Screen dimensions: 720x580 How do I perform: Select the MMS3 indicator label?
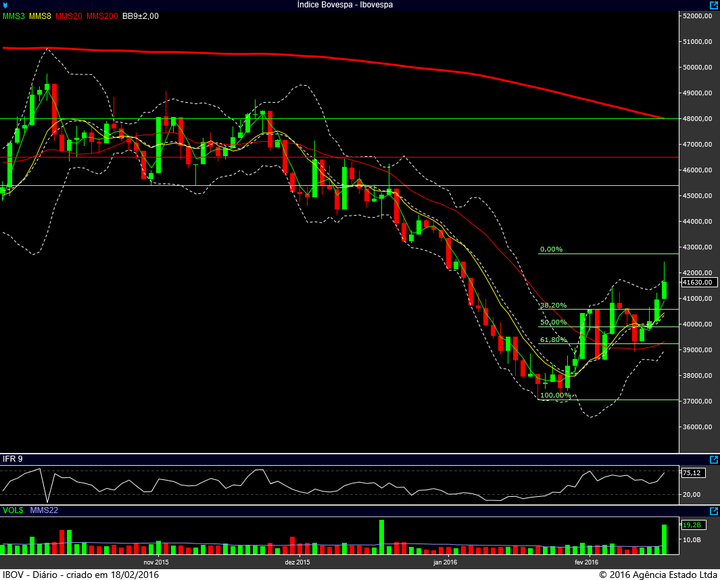tap(14, 16)
